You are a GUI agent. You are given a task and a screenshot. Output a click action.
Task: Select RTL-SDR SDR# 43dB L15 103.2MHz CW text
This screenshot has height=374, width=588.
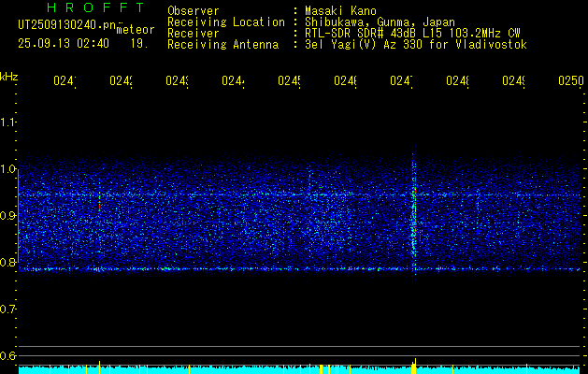412,34
